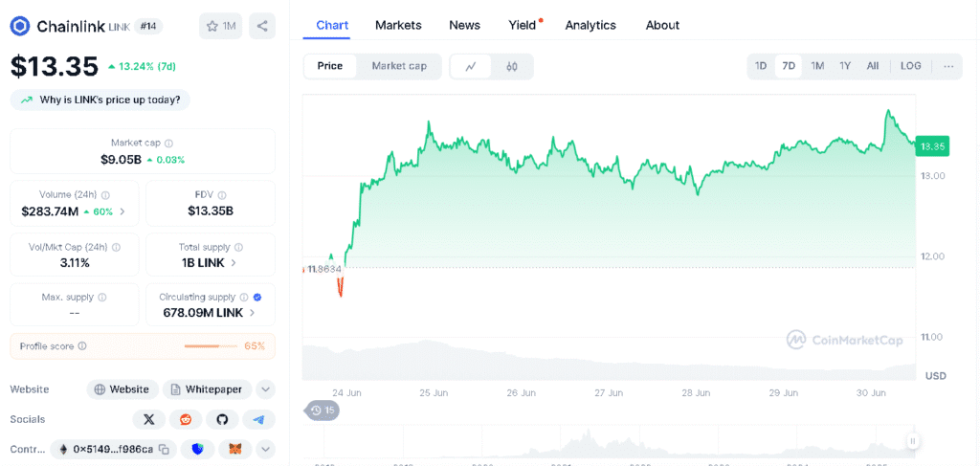Open the About tab

pos(662,26)
